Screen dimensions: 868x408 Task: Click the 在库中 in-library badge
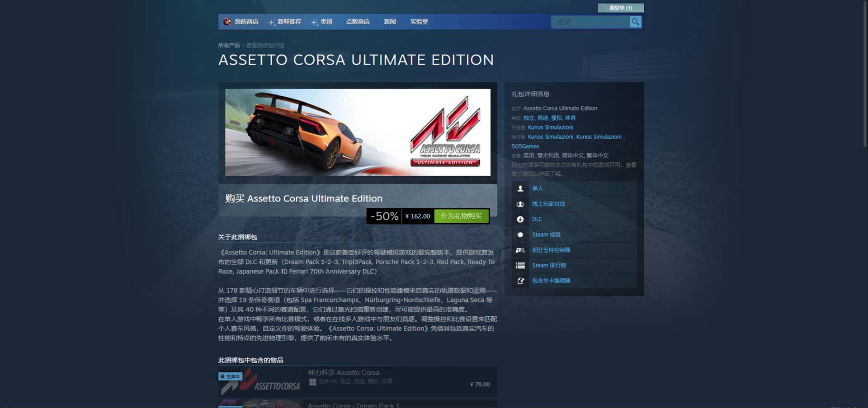[231, 376]
